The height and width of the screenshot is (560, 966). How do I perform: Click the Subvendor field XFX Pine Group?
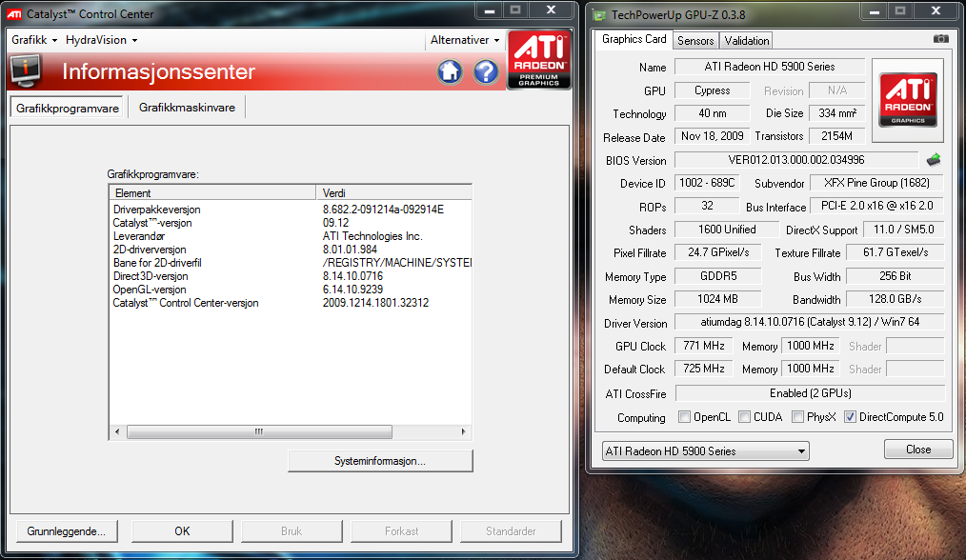point(876,183)
